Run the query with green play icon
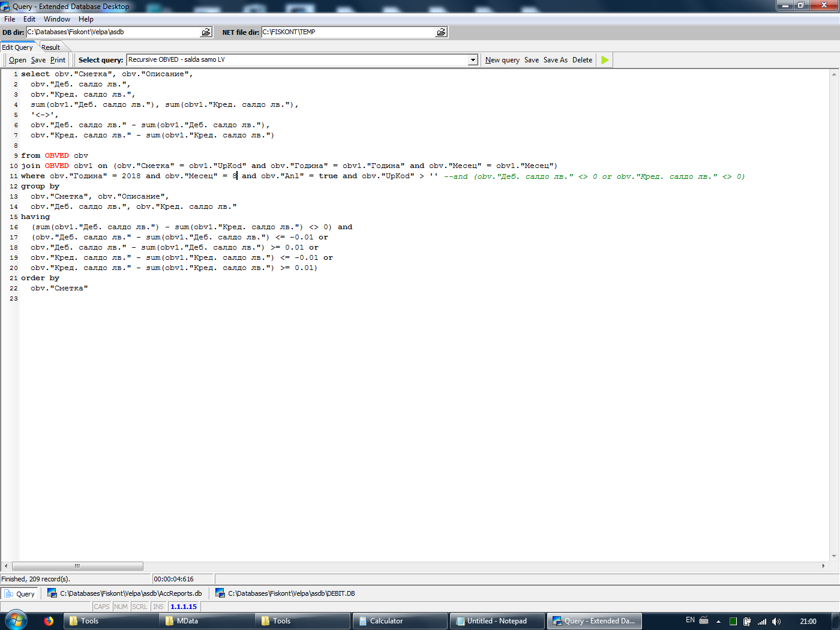The width and height of the screenshot is (840, 630). 605,60
